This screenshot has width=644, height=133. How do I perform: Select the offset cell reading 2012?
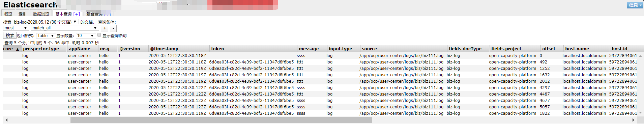pos(545,81)
